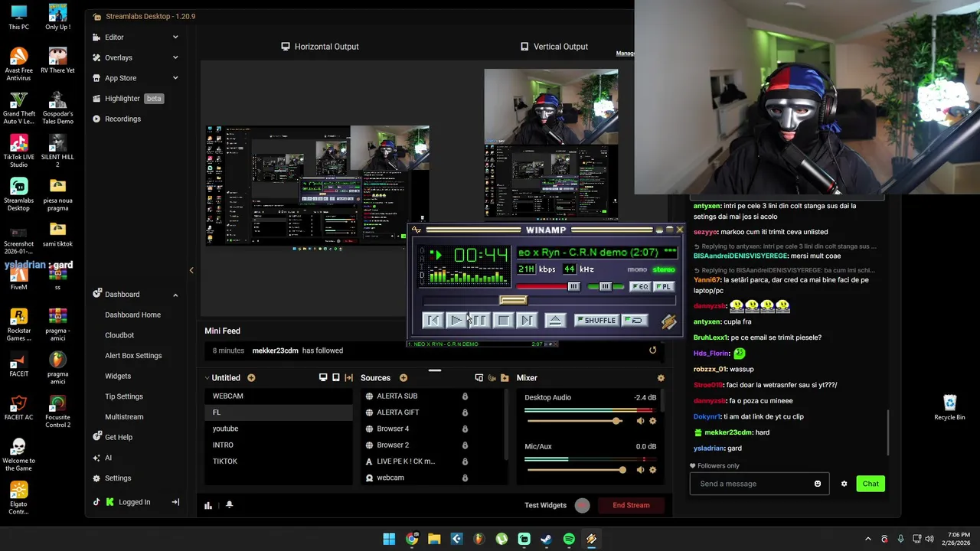This screenshot has width=980, height=551.
Task: Toggle the horizontal display monitor icon
Action: pos(323,378)
